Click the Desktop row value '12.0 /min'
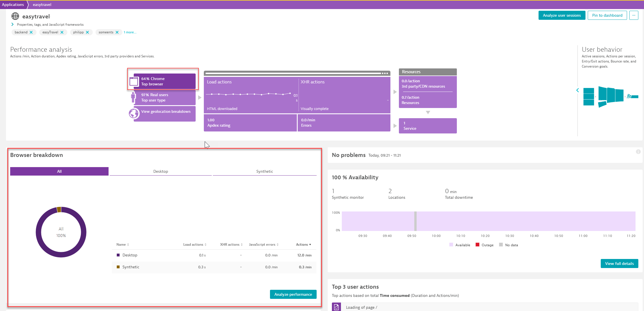Viewport: 644px width, 311px height. tap(304, 255)
